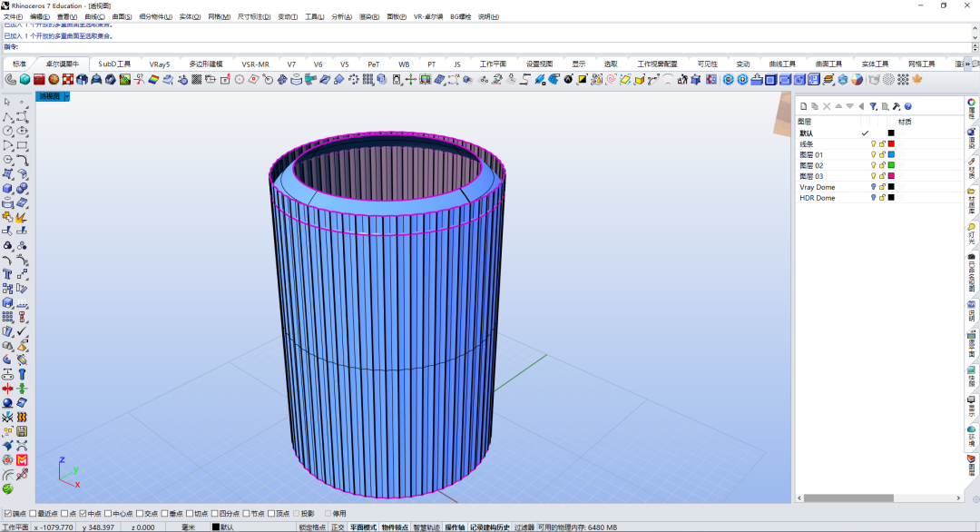Switch to the 实体工具 toolbar tab

coord(875,64)
